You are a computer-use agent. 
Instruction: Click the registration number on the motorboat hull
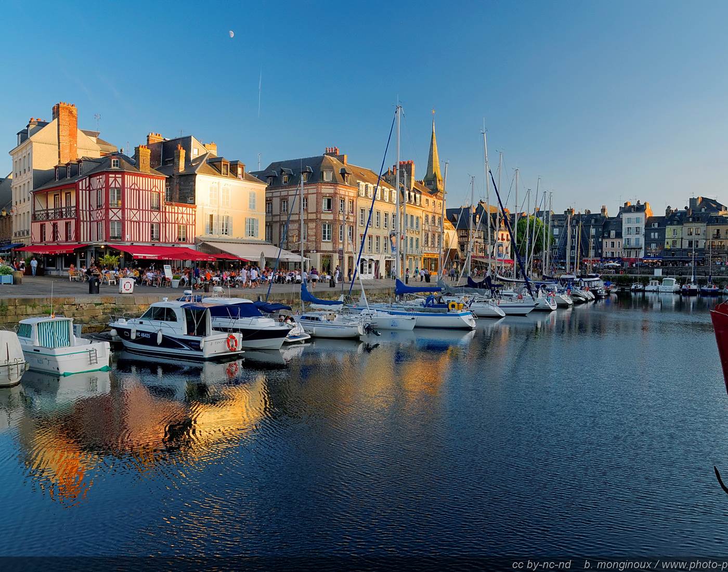tap(144, 335)
